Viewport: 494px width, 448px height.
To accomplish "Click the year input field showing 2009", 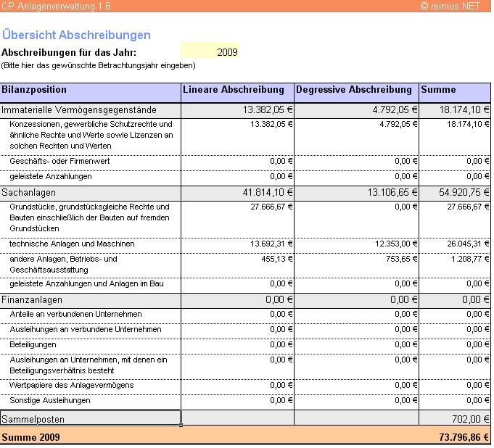I will (210, 50).
